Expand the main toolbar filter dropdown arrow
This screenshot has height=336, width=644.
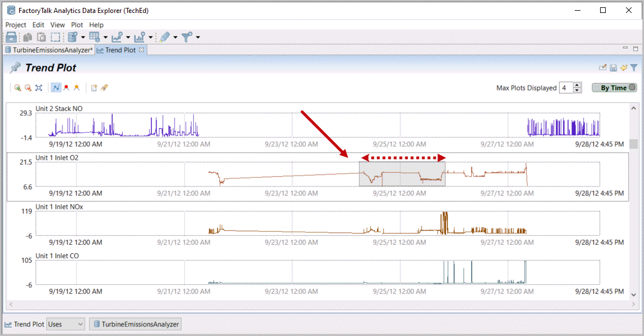tap(198, 38)
